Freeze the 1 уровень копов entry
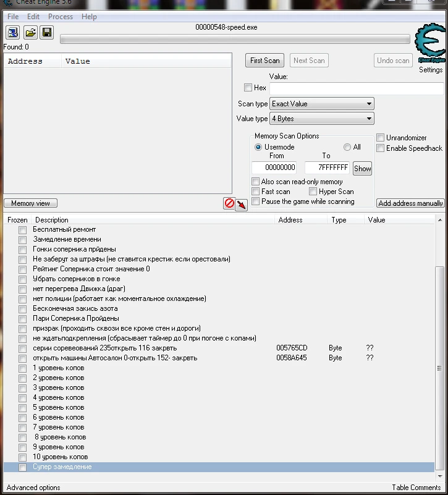 [22, 368]
